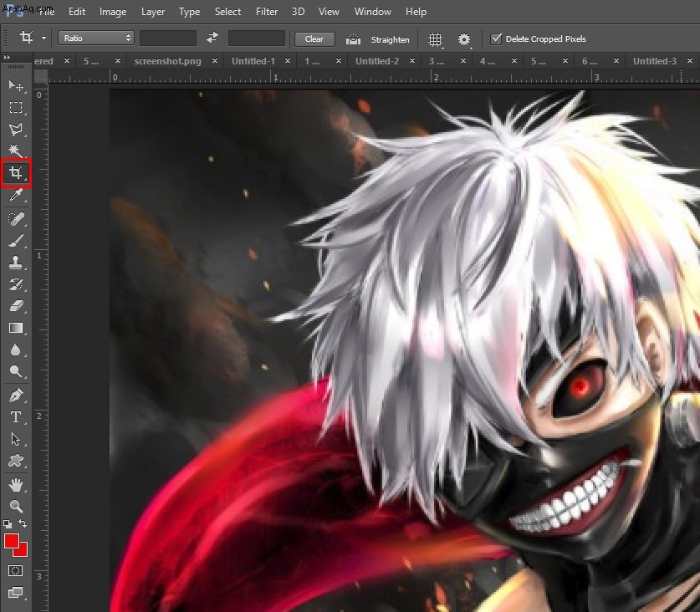This screenshot has width=700, height=612.
Task: Open the Help menu
Action: coord(416,12)
